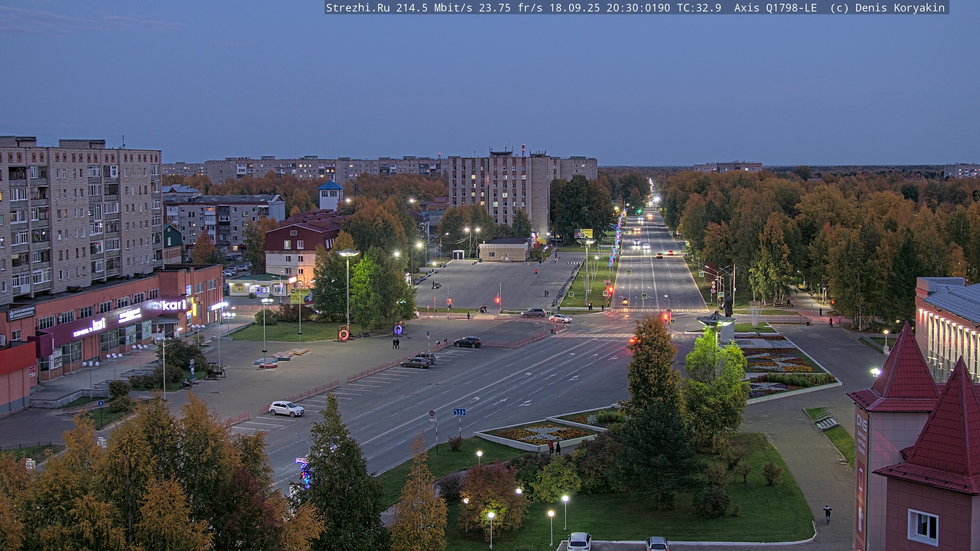This screenshot has height=551, width=980.
Task: Click the cyclist on the bottom-right path
Action: (827, 513)
